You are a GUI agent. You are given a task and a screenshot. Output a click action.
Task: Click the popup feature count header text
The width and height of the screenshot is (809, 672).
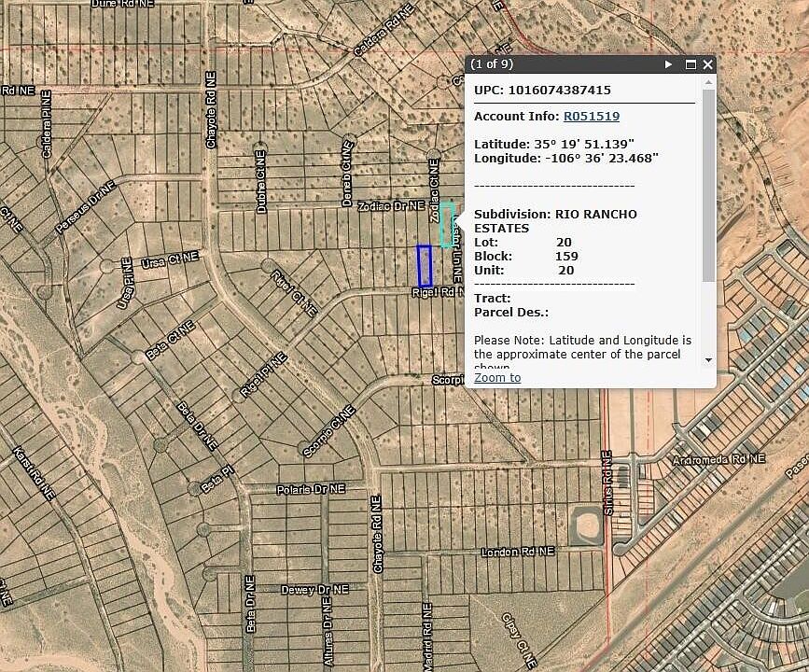[x=492, y=64]
